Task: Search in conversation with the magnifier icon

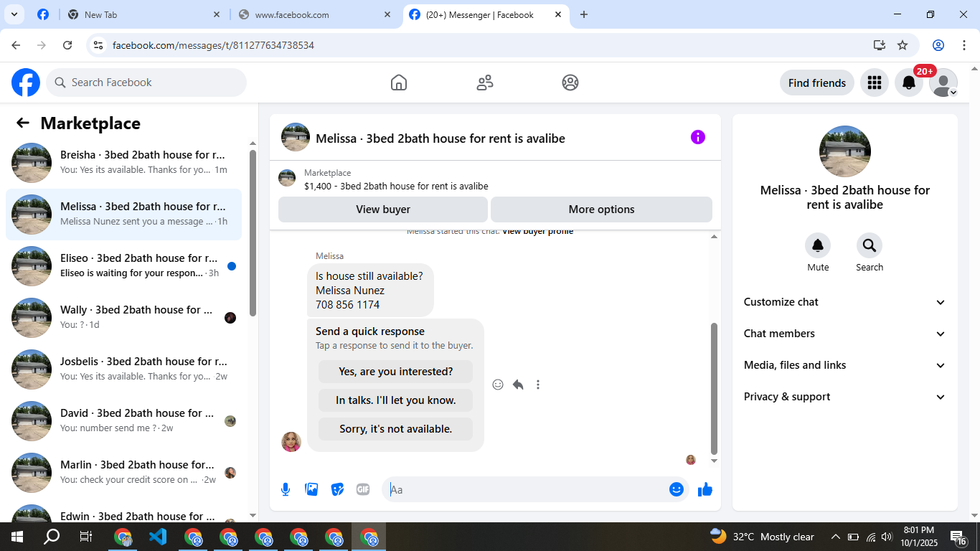Action: (870, 246)
